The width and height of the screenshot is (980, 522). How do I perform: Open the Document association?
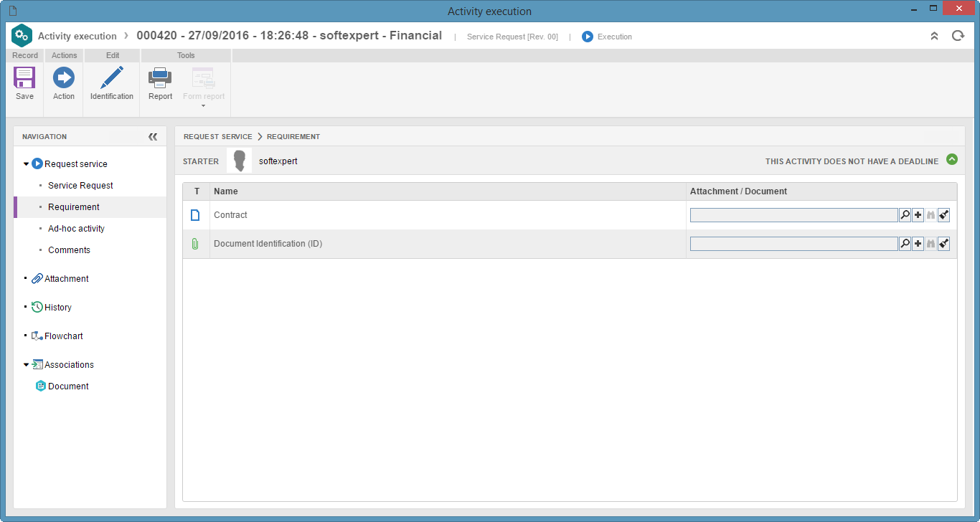pos(68,386)
